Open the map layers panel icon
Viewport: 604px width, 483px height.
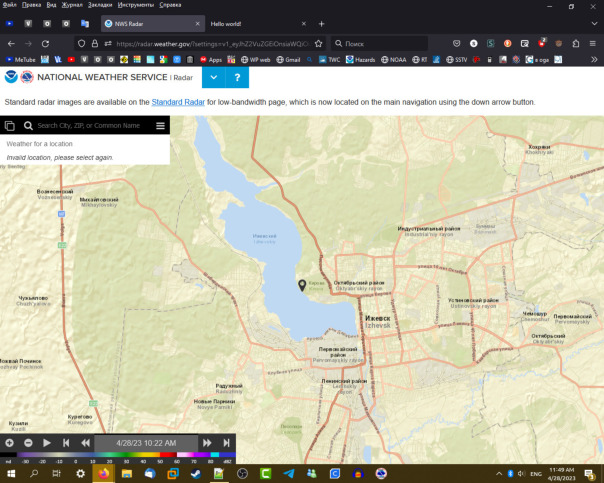[10, 126]
